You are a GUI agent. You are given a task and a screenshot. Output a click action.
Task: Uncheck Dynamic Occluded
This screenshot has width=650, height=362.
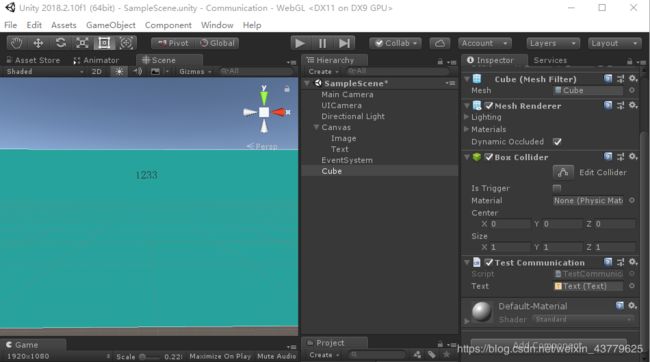tap(557, 142)
